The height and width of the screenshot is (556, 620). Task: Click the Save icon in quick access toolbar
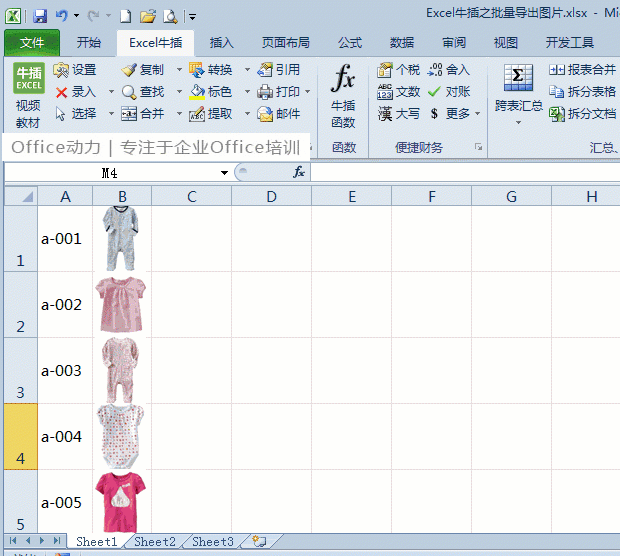[40, 16]
